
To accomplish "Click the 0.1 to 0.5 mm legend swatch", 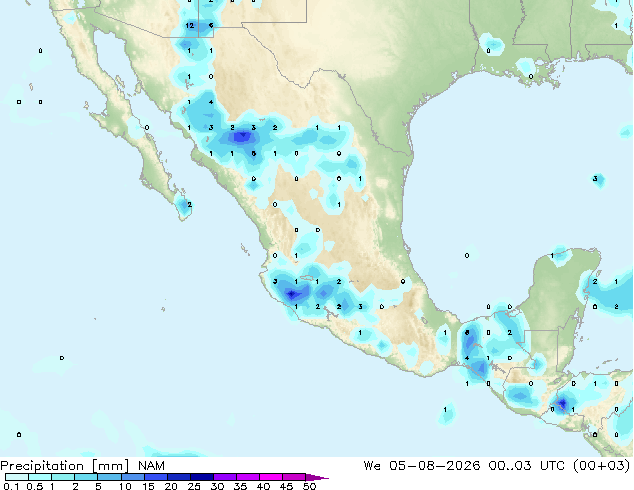I will [17, 477].
